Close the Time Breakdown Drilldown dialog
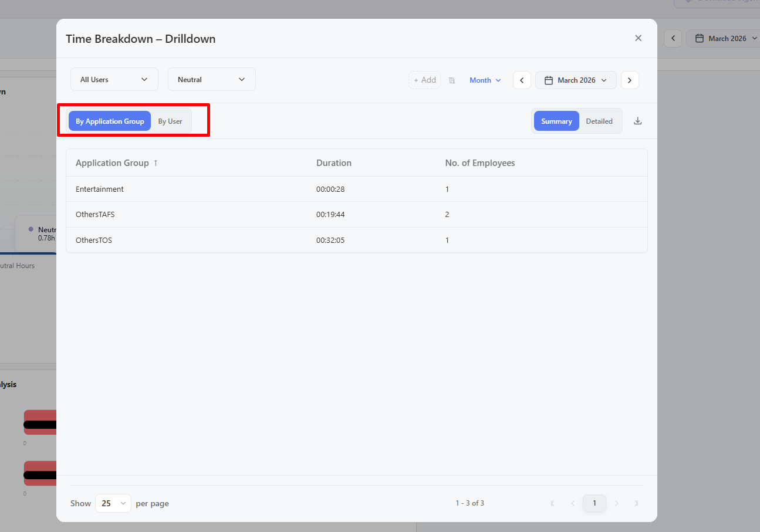 (x=638, y=38)
